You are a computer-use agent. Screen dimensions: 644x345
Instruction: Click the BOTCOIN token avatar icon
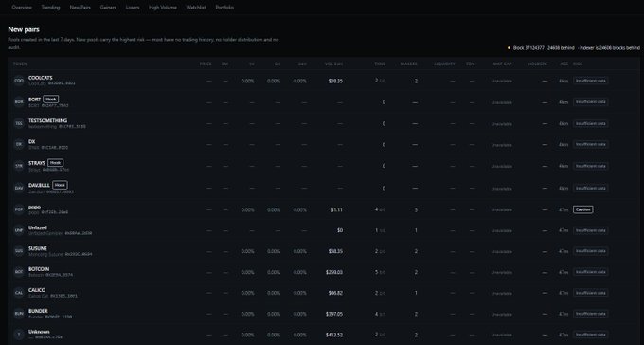click(19, 272)
